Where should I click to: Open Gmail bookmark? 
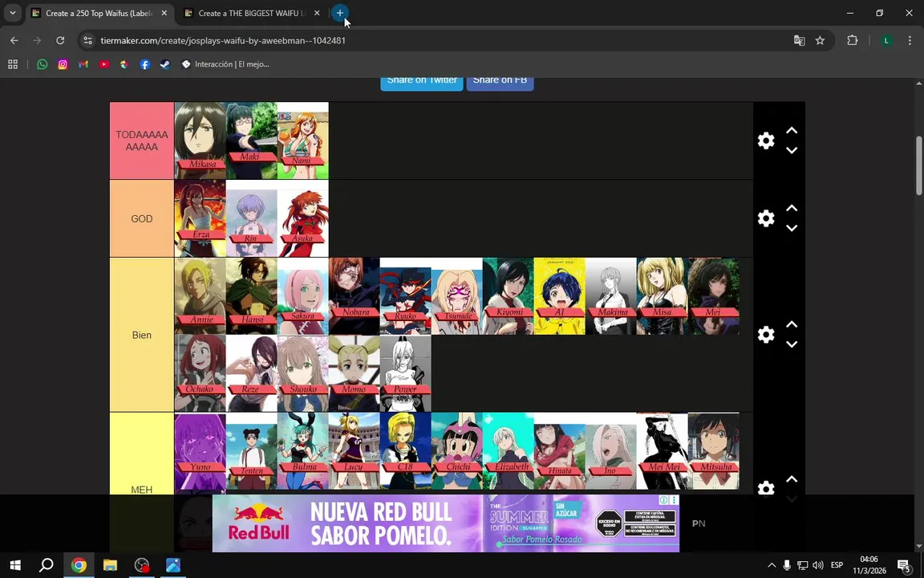click(x=83, y=64)
